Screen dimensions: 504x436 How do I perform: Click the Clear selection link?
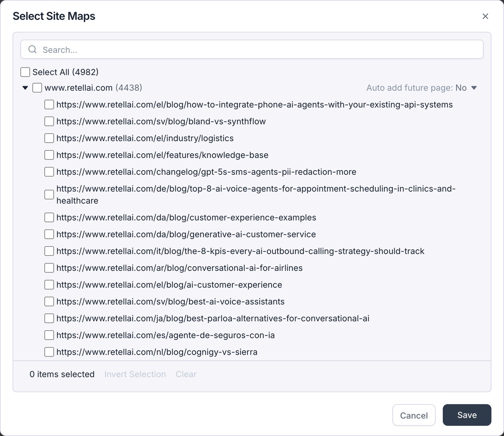coord(186,374)
